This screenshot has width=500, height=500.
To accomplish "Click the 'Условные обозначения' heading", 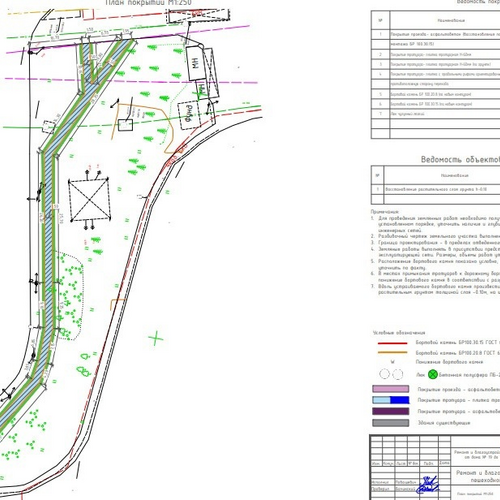I will tap(399, 333).
